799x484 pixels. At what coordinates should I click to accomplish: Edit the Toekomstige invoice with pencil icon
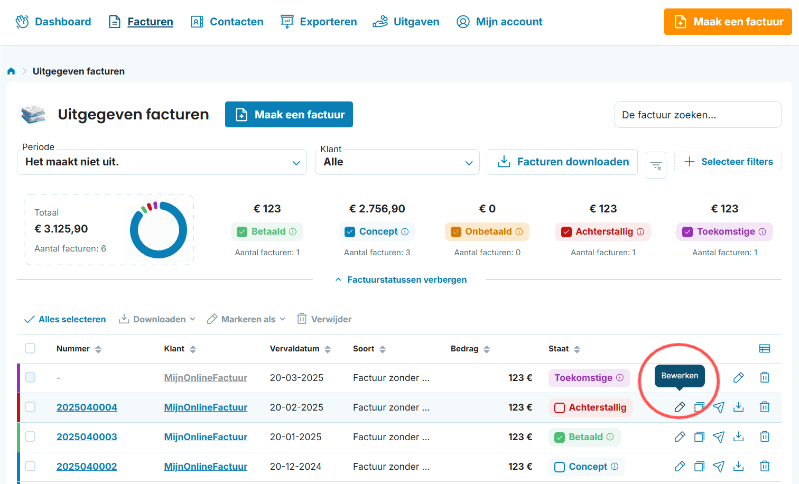tap(738, 378)
